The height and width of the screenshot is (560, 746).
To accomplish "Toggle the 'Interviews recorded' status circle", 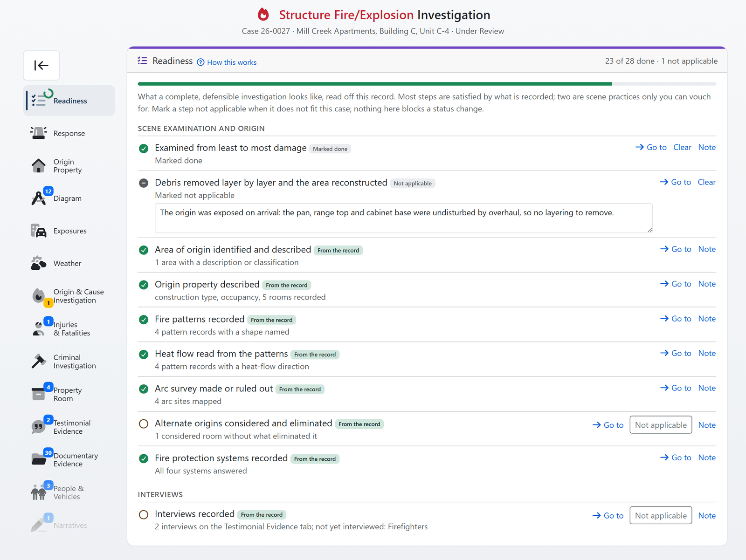I will [144, 514].
